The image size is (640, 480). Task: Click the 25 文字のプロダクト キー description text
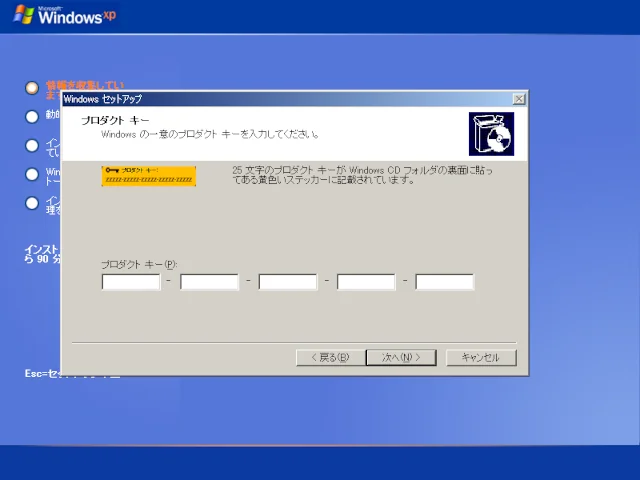(362, 175)
